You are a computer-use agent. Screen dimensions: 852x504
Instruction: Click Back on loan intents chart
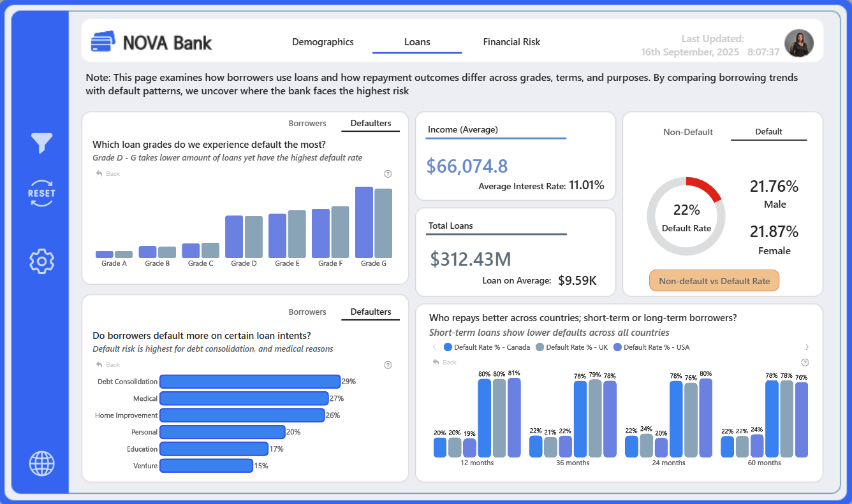108,365
